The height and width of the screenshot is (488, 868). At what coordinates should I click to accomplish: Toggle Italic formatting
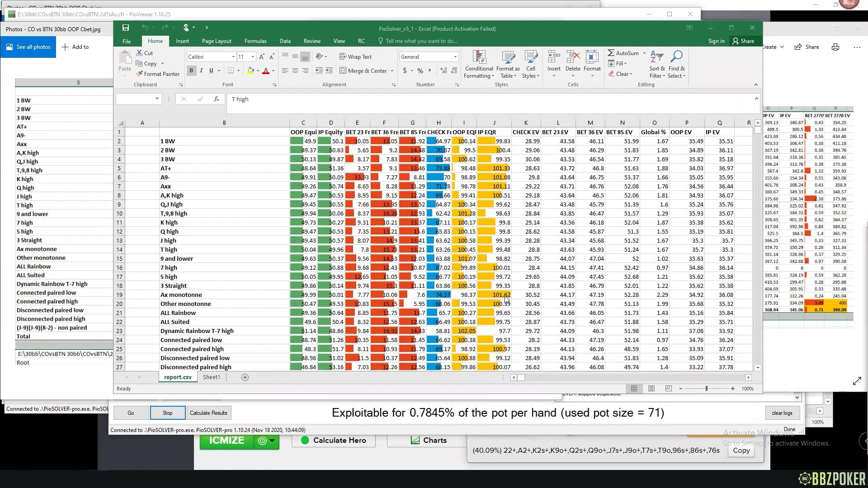point(201,70)
